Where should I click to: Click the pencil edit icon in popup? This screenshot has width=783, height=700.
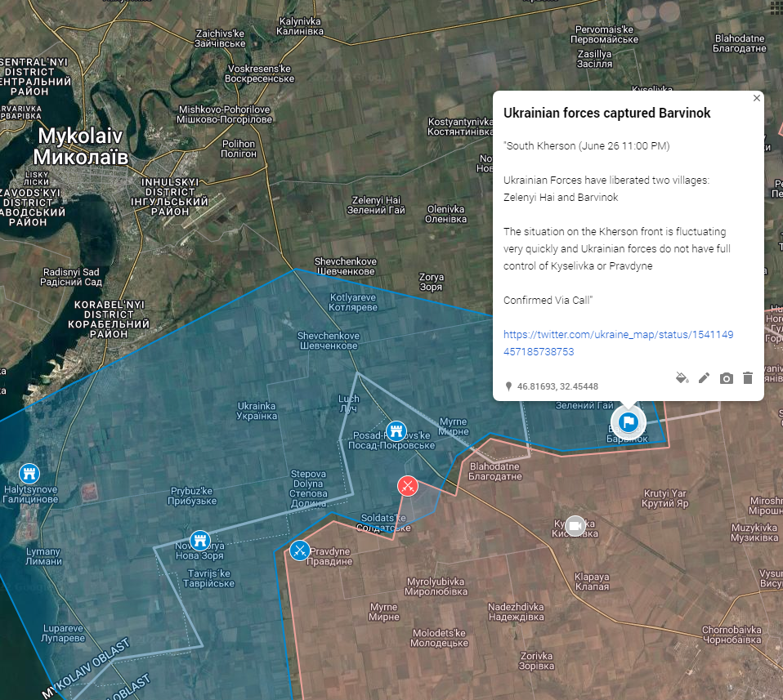point(704,377)
